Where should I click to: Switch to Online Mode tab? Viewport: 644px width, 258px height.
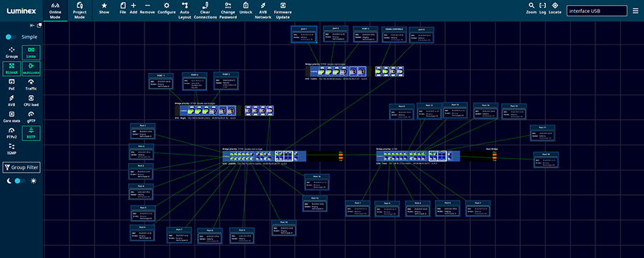(x=55, y=11)
